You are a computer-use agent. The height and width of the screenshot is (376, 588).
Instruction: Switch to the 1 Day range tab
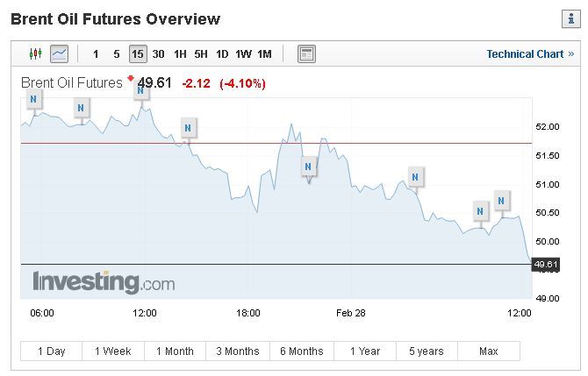click(52, 351)
